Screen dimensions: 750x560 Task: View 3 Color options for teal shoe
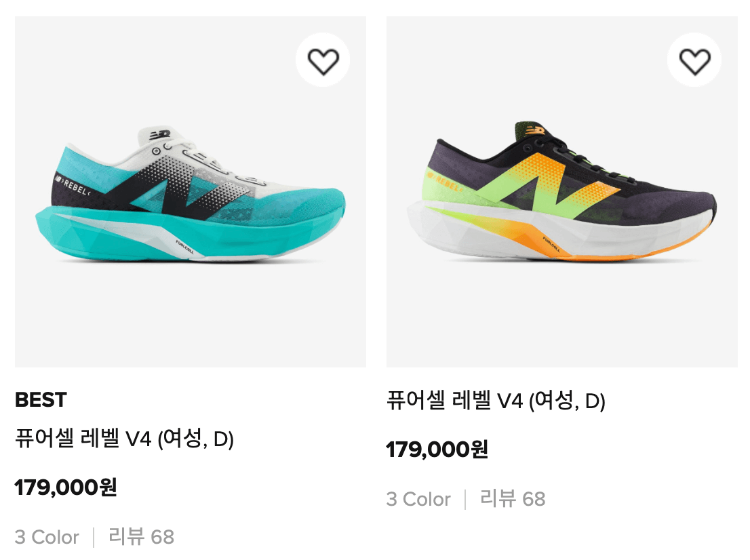click(47, 537)
